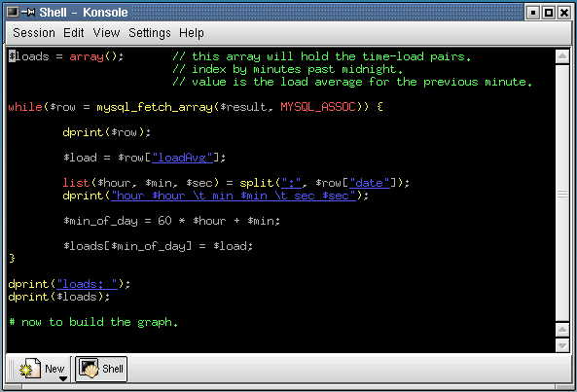Image resolution: width=577 pixels, height=392 pixels.
Task: Expand the New session dropdown arrow
Action: pyautogui.click(x=63, y=378)
